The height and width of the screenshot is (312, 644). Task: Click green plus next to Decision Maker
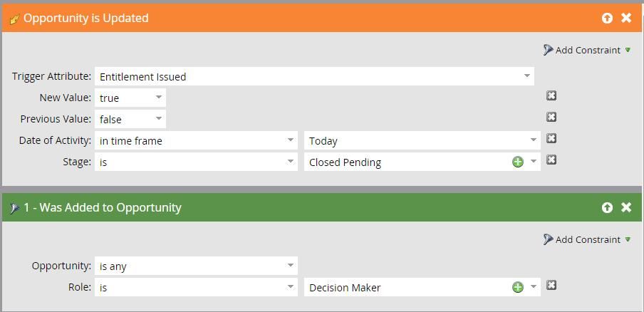[x=518, y=288]
